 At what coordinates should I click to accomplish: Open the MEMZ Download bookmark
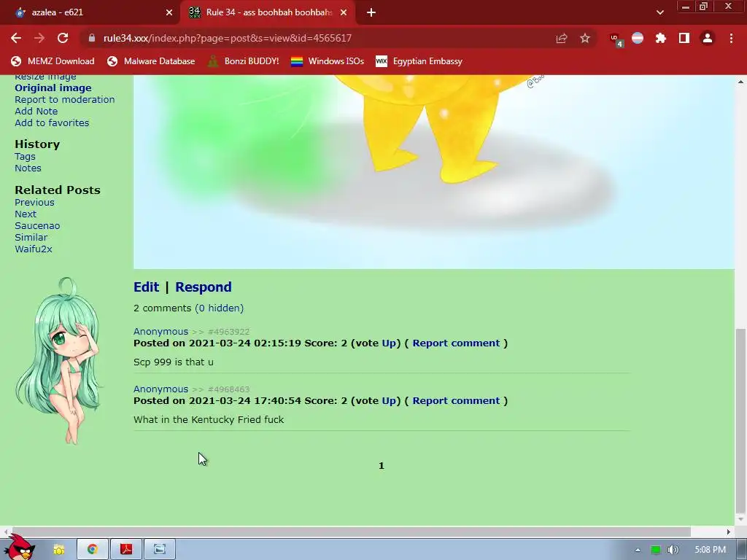tap(53, 61)
